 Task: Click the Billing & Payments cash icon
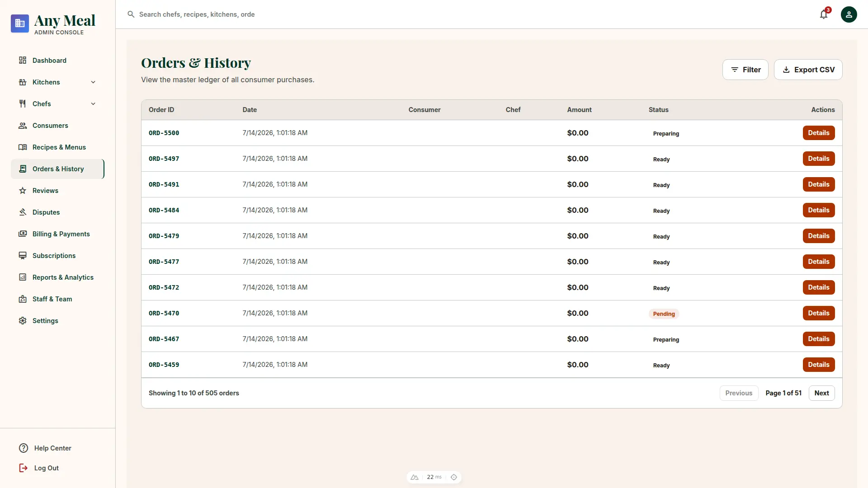click(23, 234)
